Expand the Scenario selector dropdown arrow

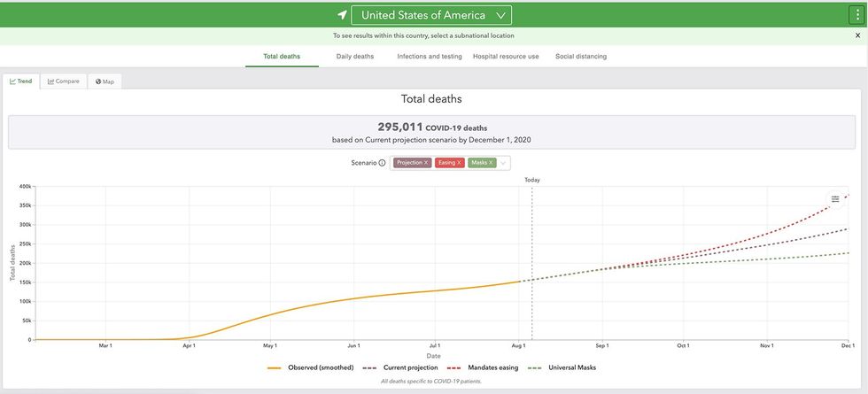503,163
